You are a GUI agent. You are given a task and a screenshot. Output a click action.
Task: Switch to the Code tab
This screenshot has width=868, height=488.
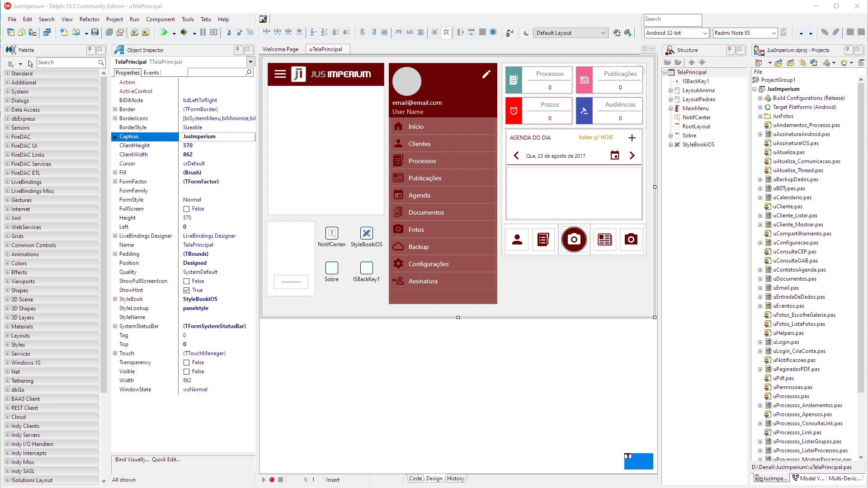[415, 479]
